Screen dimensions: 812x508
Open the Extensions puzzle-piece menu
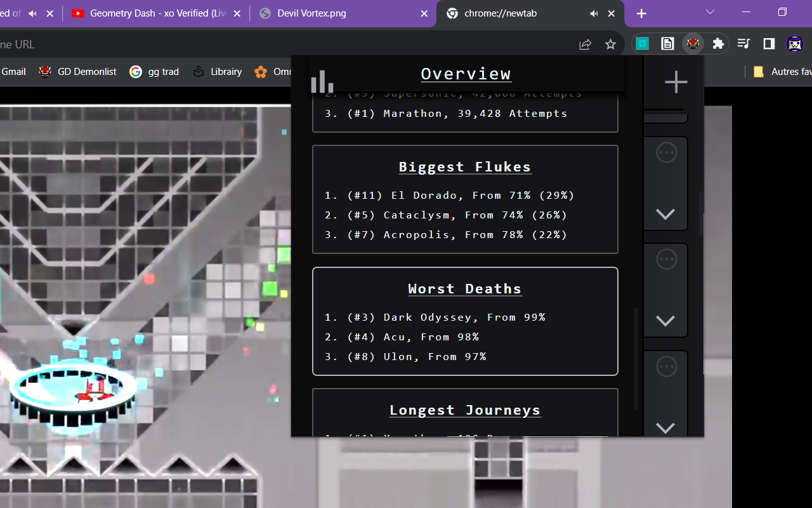click(718, 44)
